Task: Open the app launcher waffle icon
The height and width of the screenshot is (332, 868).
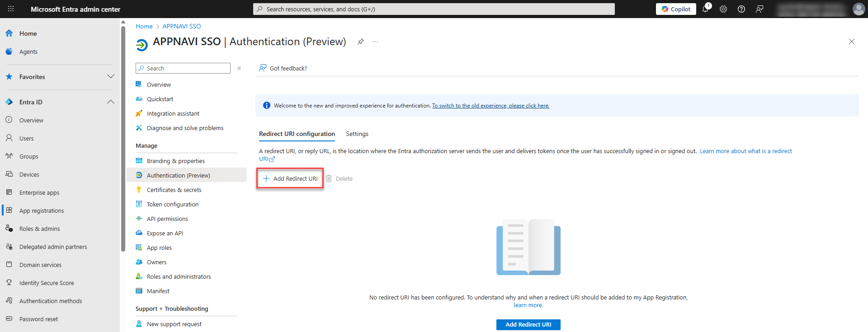Action: 11,9
